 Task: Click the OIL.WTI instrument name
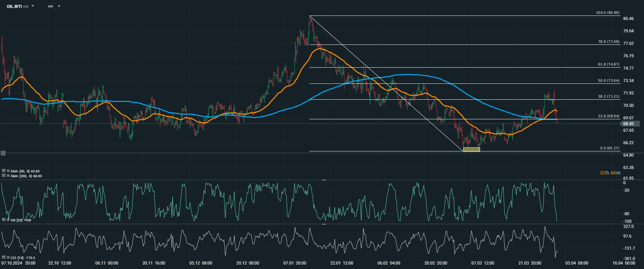click(x=14, y=6)
